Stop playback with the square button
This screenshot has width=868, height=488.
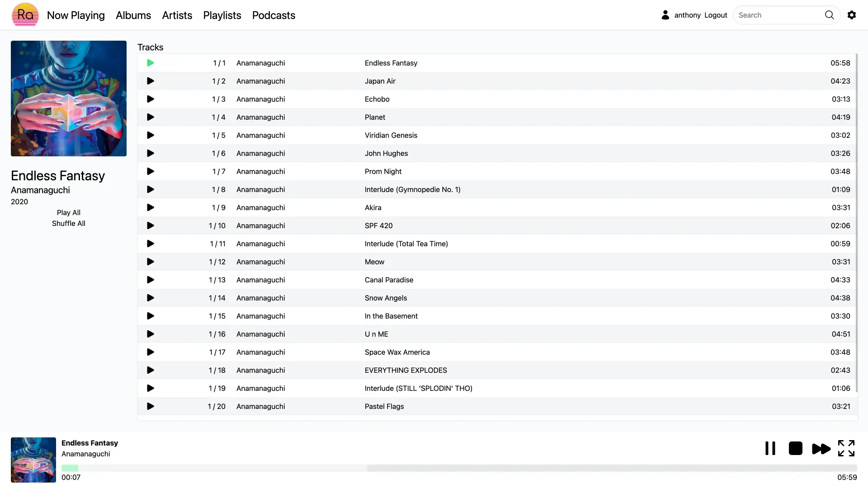pyautogui.click(x=796, y=448)
